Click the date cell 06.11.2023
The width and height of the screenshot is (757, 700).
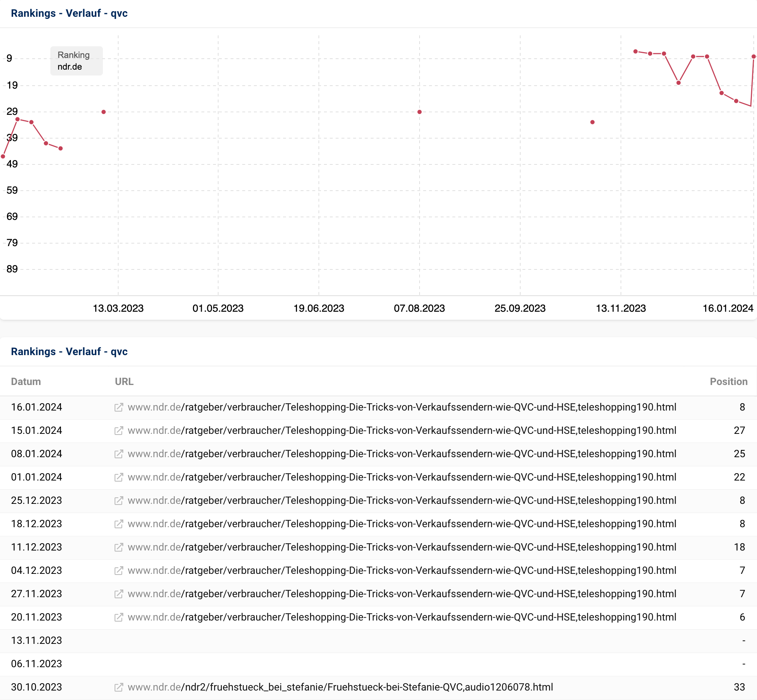click(36, 664)
